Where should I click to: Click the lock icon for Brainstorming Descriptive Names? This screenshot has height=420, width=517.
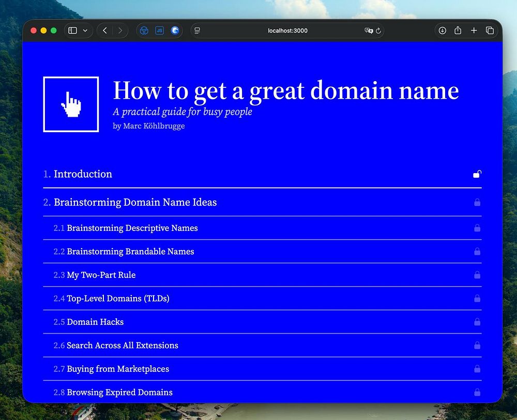point(477,228)
